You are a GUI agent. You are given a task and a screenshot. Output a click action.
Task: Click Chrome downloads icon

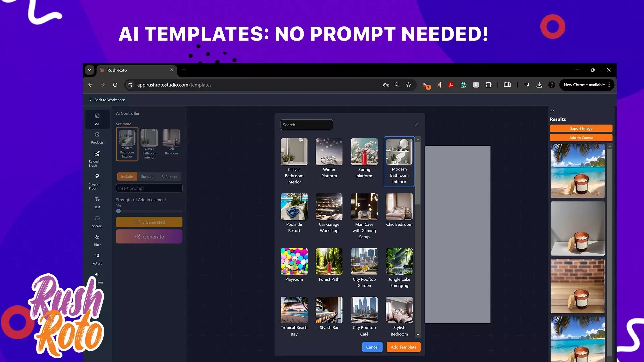click(x=539, y=85)
